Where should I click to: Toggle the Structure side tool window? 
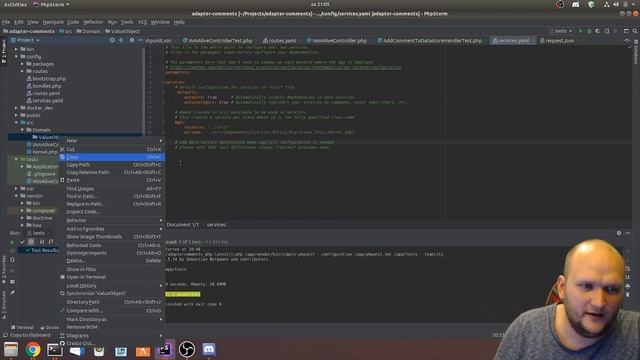4,304
